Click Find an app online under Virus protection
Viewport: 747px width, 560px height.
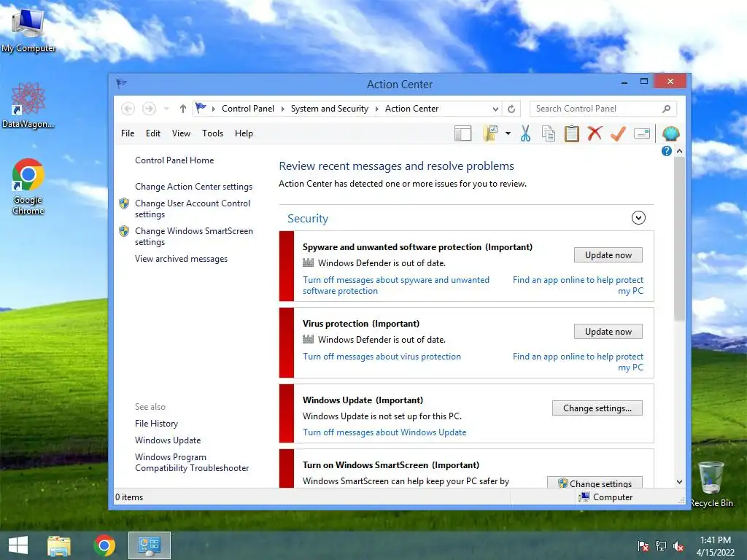tap(578, 362)
